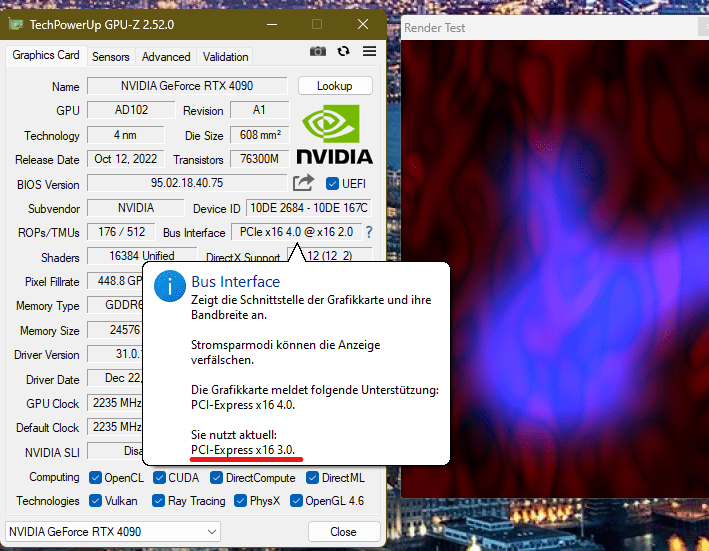Open the GPU-Z hamburger menu

(x=369, y=51)
